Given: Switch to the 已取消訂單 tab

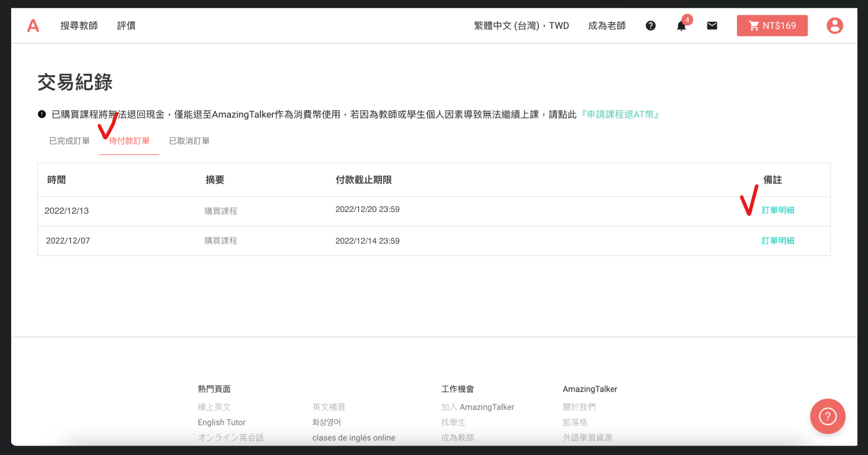Looking at the screenshot, I should click(189, 140).
